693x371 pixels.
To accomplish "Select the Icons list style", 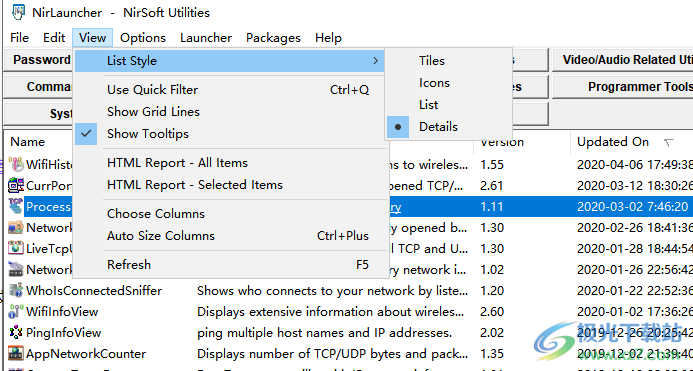I will (x=449, y=83).
